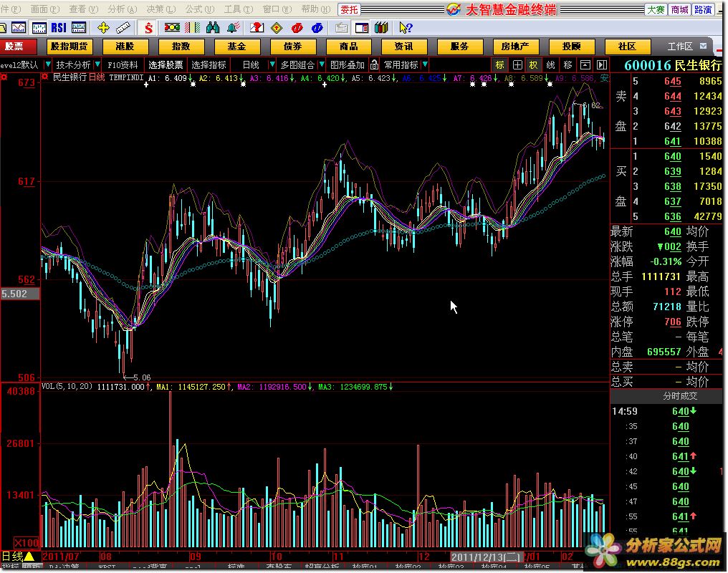Image resolution: width=728 pixels, height=573 pixels.
Task: Switch to the 投顾 tab
Action: click(x=572, y=46)
